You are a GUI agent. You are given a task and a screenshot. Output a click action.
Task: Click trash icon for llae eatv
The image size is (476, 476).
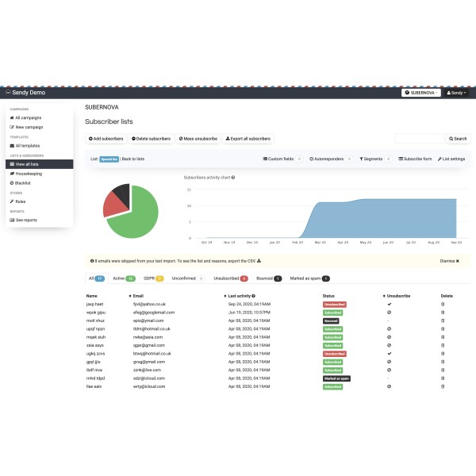[x=443, y=386]
